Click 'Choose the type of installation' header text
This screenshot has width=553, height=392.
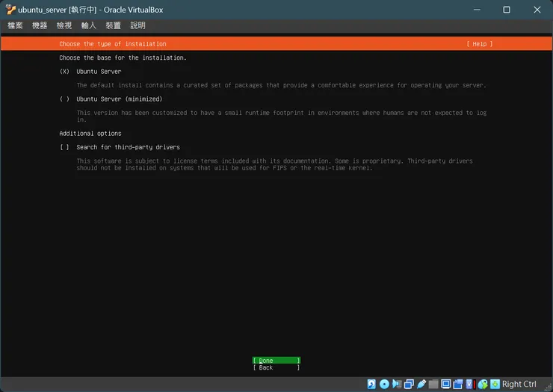pyautogui.click(x=113, y=44)
